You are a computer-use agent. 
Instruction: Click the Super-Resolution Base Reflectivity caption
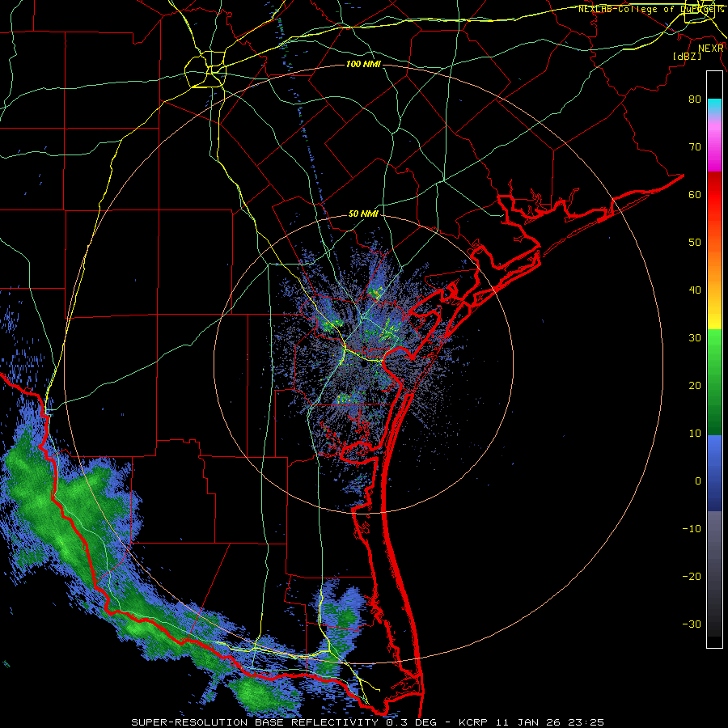(x=368, y=722)
